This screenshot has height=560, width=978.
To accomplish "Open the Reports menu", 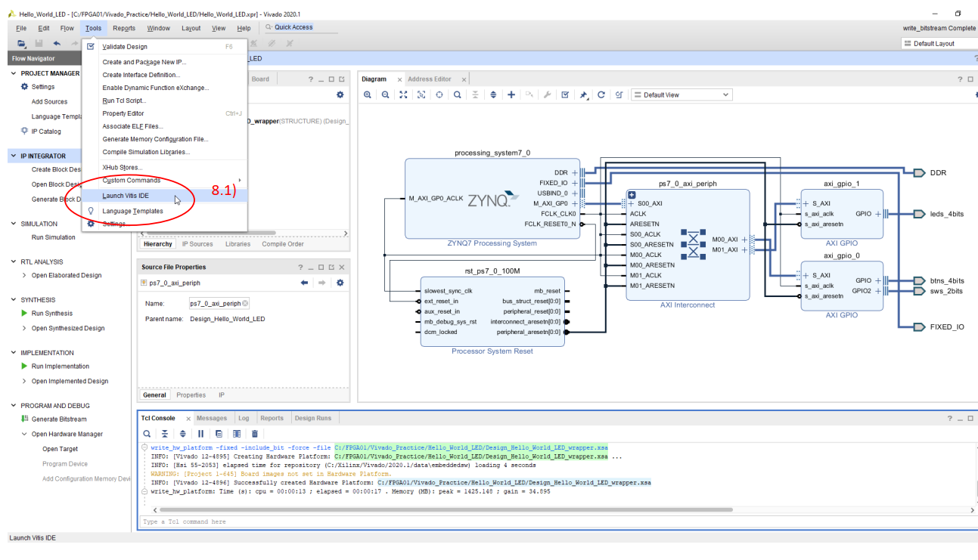I will click(124, 28).
